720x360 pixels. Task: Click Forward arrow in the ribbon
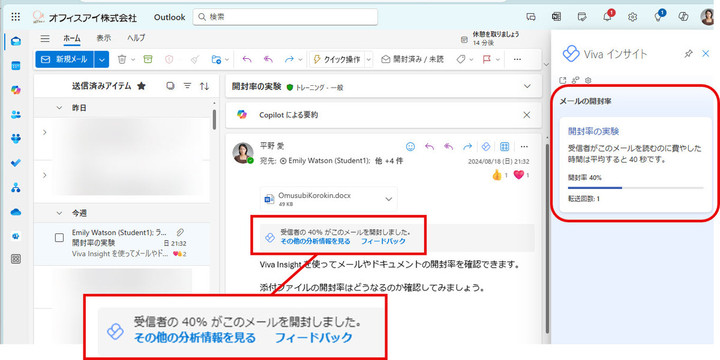click(x=289, y=59)
